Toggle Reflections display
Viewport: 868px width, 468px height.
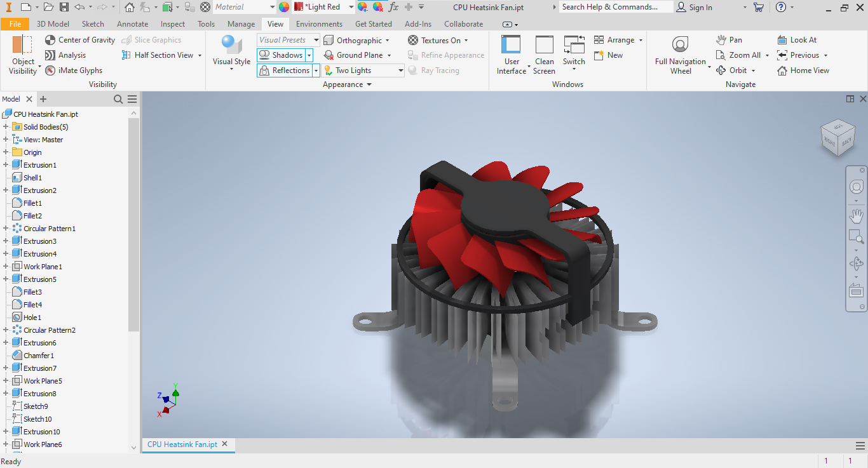point(283,70)
